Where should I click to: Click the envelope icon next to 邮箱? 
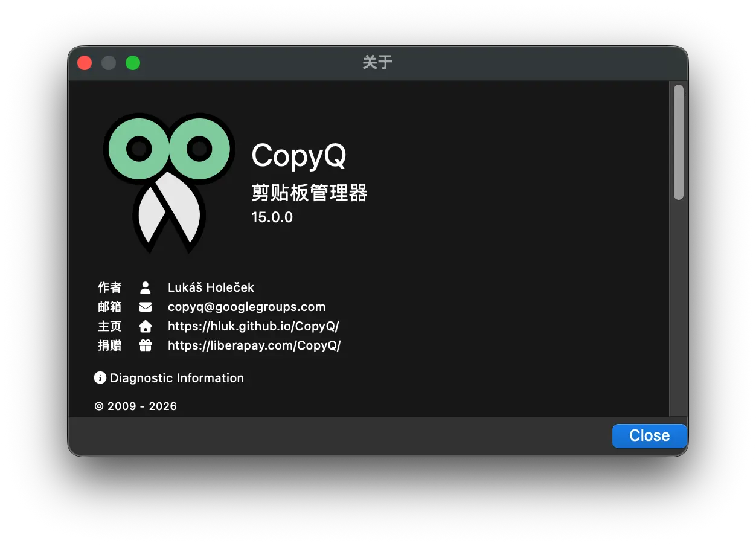[x=145, y=307]
